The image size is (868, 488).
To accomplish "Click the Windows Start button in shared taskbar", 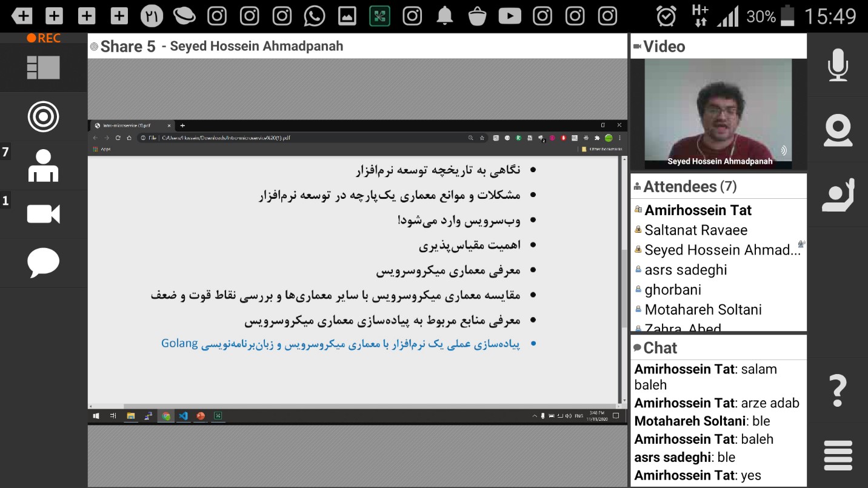I will [96, 416].
